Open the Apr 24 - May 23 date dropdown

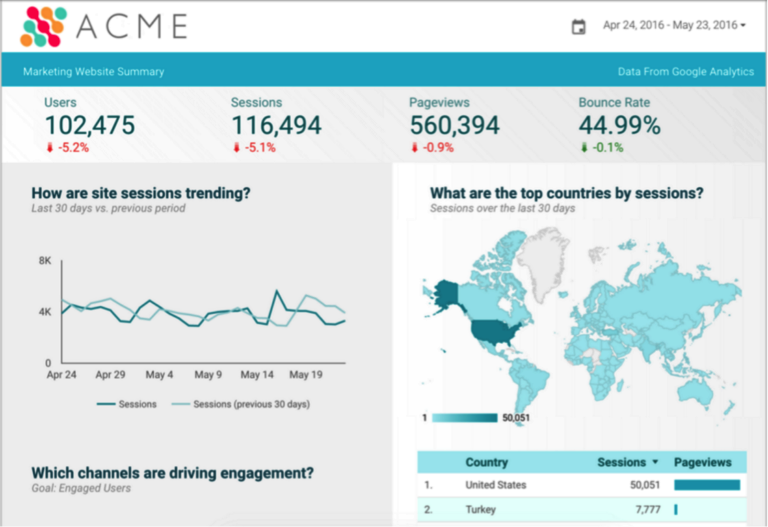[x=674, y=25]
